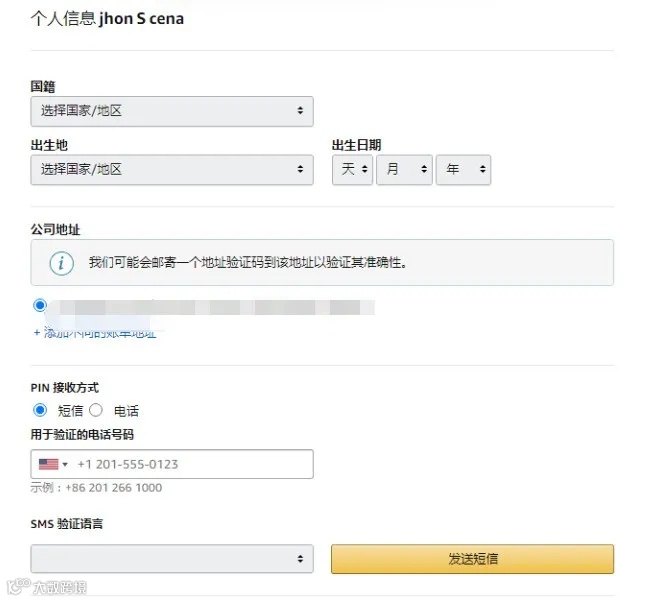Select the 电话 radio button
Image resolution: width=651 pixels, height=601 pixels.
click(x=96, y=410)
